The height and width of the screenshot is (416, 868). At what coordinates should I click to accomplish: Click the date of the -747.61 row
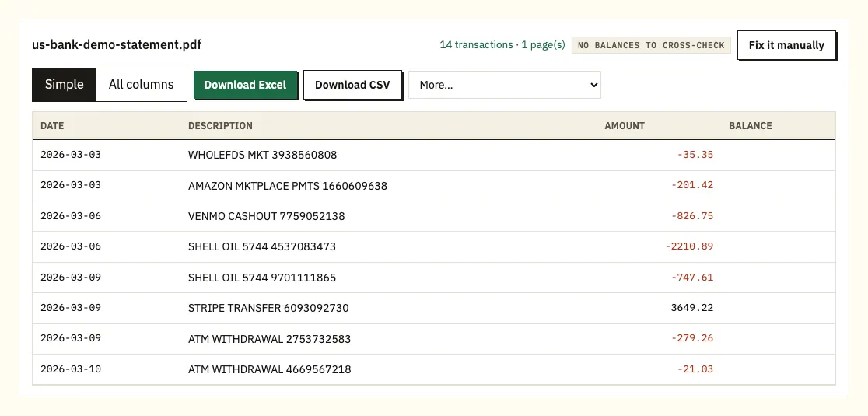(x=71, y=277)
